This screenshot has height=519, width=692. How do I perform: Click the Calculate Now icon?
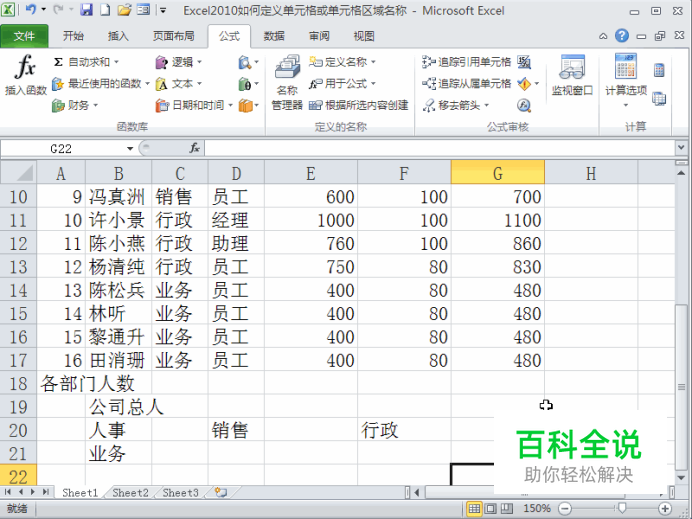[x=659, y=70]
